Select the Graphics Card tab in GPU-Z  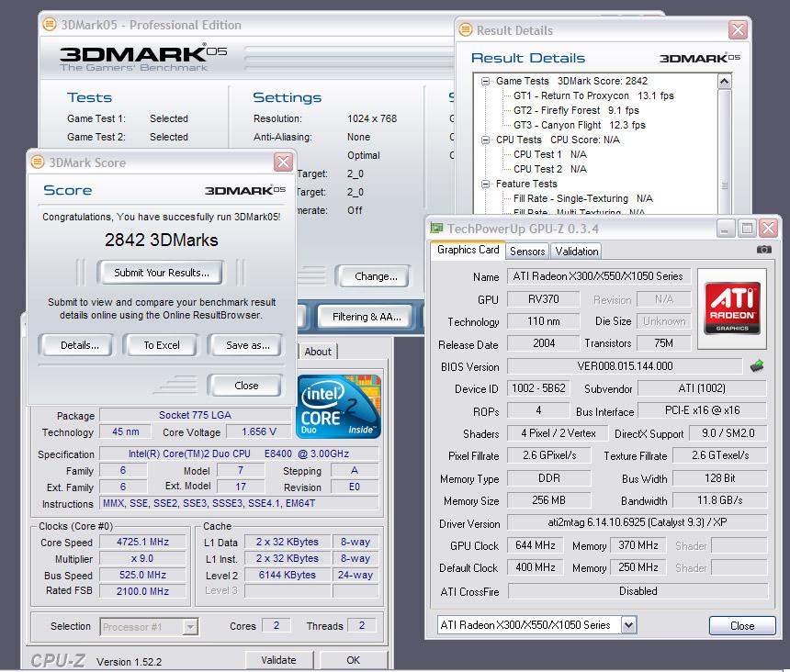[x=468, y=250]
